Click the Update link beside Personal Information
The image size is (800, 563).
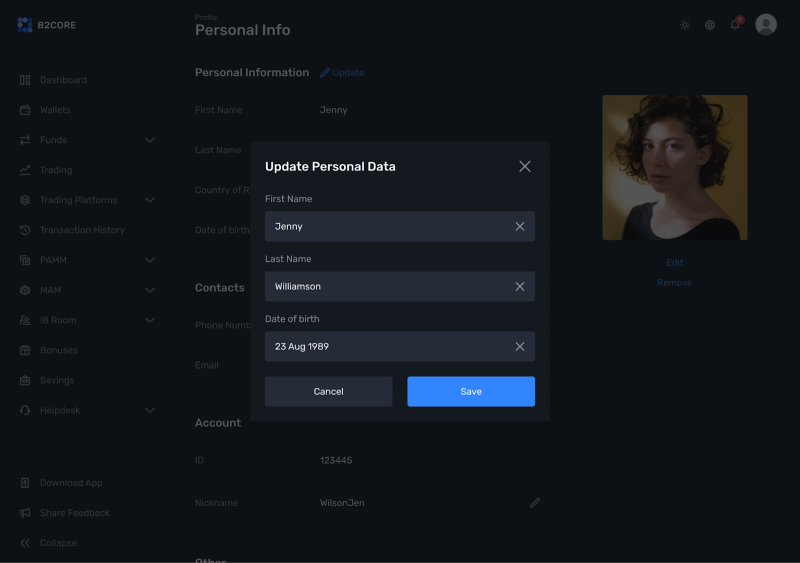pyautogui.click(x=342, y=72)
